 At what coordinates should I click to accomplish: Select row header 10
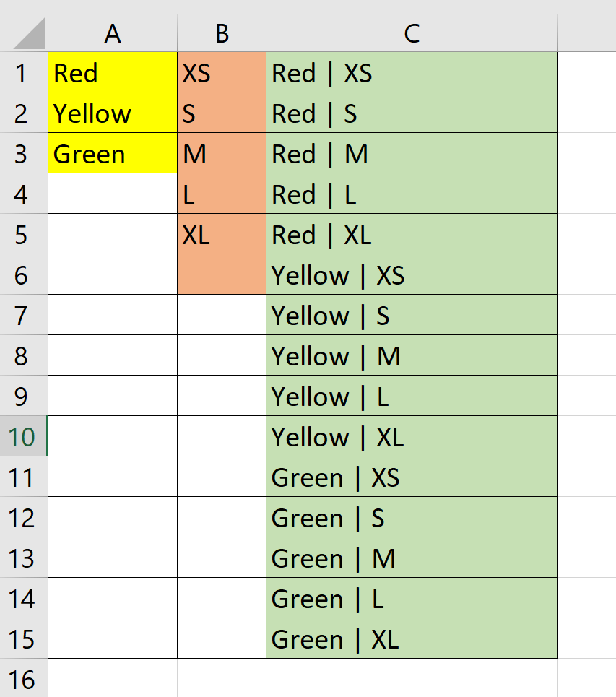pos(22,437)
